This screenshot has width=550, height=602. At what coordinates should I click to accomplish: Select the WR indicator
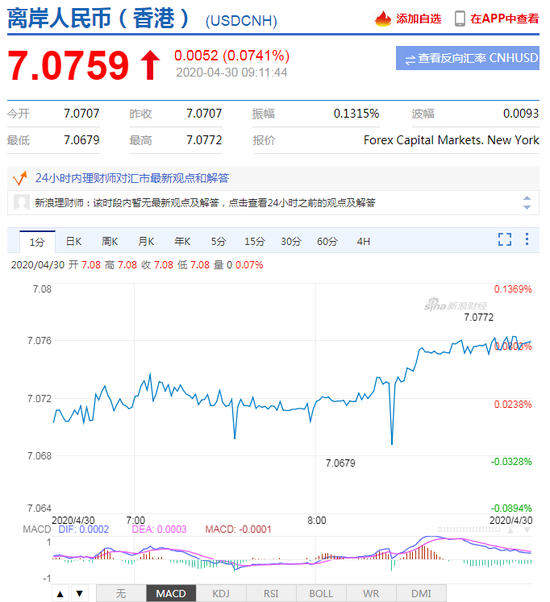point(371,594)
